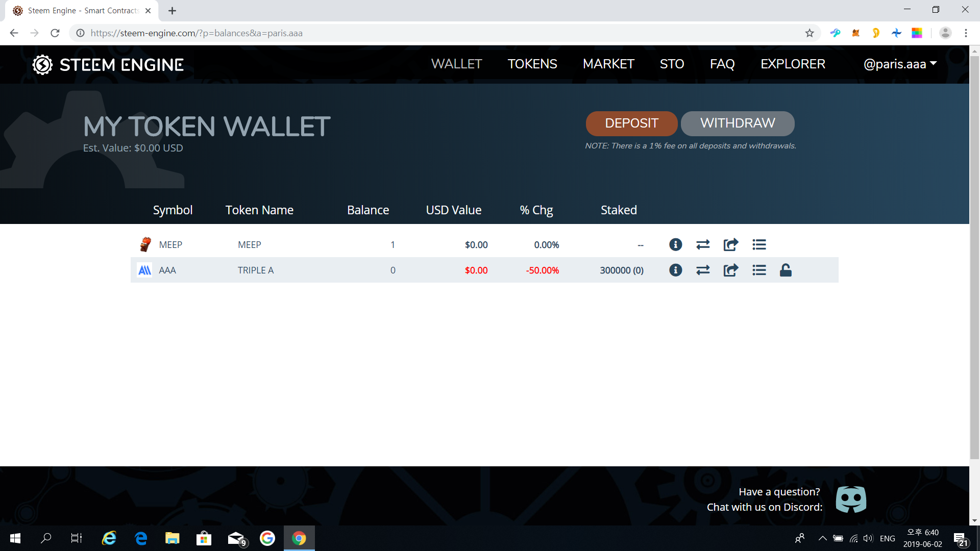Image resolution: width=980 pixels, height=551 pixels.
Task: Go to the WALLET page
Action: coord(456,64)
